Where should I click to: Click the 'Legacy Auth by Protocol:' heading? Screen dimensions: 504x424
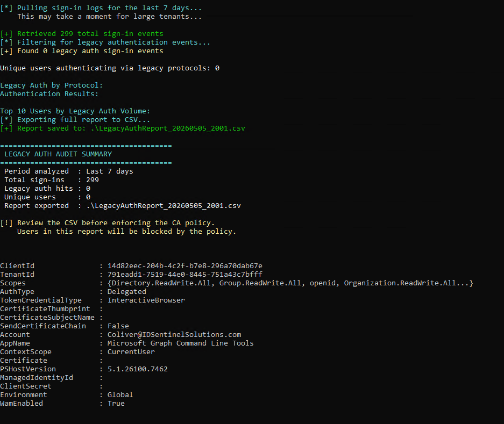52,85
